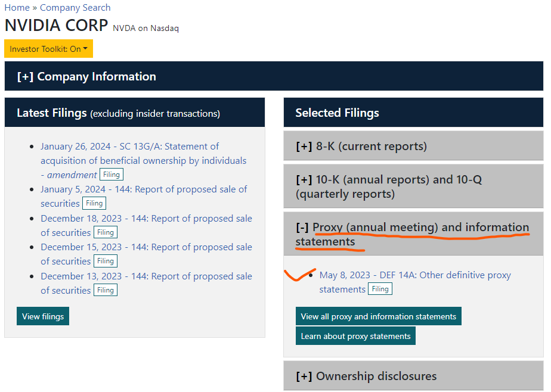
Task: Click the Learn about proxy statements button
Action: (355, 336)
